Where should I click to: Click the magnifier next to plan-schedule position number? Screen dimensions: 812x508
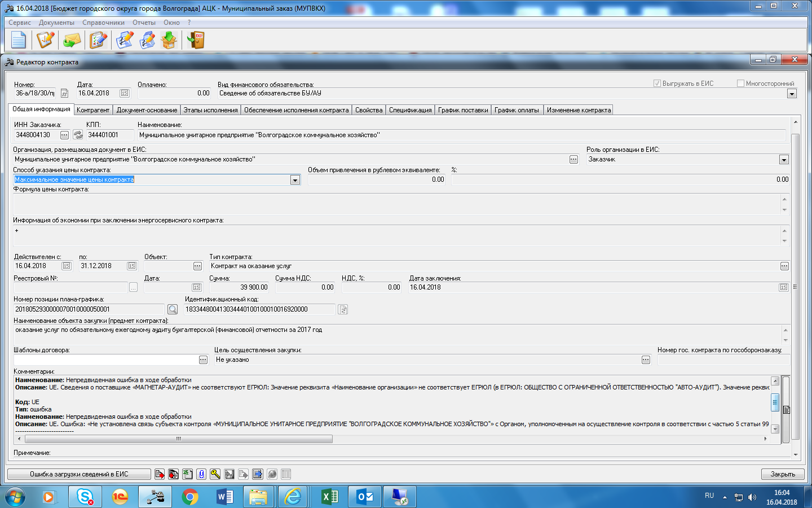pyautogui.click(x=173, y=309)
